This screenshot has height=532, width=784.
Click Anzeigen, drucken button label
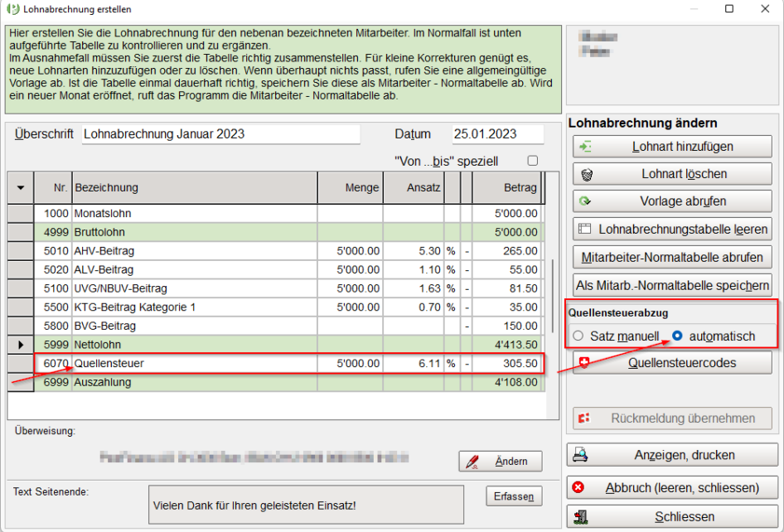685,455
